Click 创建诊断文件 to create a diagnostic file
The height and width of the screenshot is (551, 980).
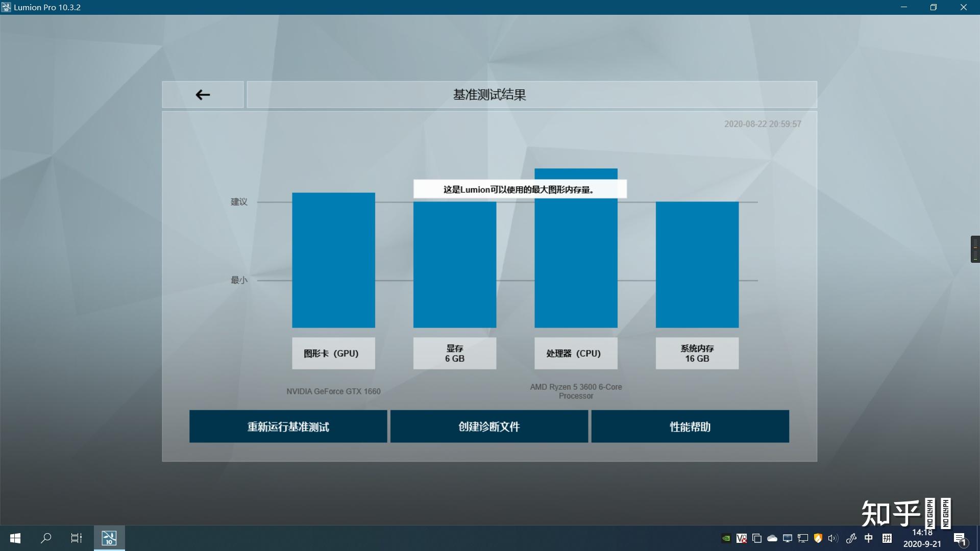coord(489,427)
